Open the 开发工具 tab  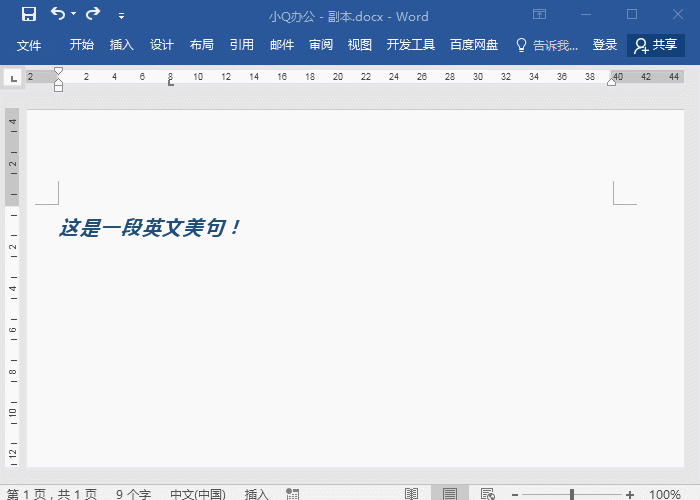pyautogui.click(x=411, y=45)
